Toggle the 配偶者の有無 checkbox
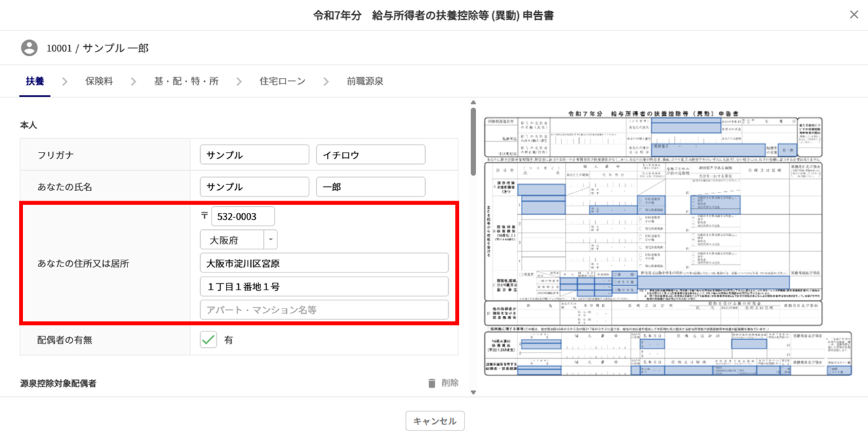This screenshot has height=442, width=868. click(208, 340)
